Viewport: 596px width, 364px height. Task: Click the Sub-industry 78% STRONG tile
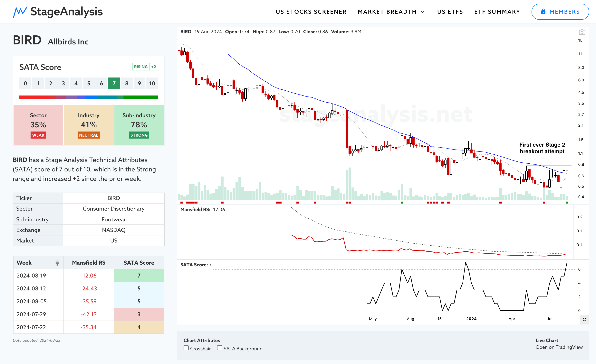click(139, 125)
